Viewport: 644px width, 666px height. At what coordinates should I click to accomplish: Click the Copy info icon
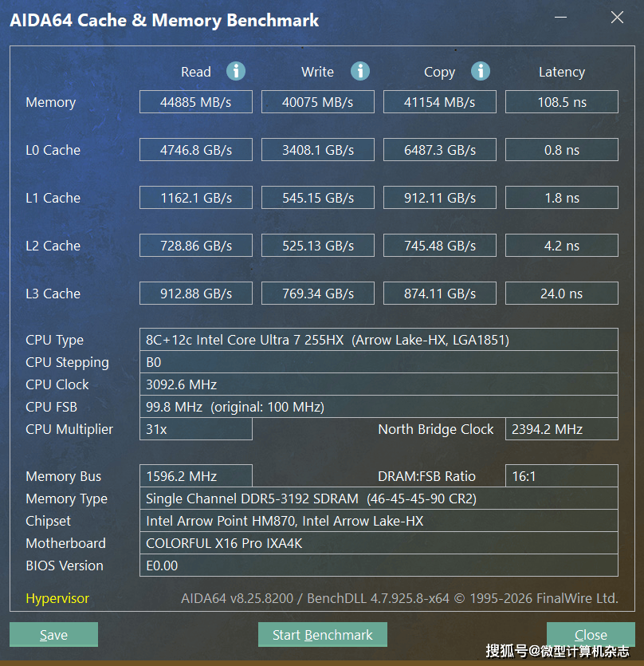(481, 71)
